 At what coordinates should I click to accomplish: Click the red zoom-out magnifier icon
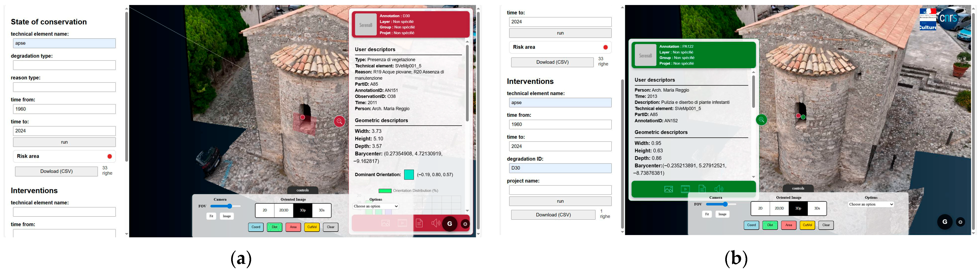[x=339, y=121]
